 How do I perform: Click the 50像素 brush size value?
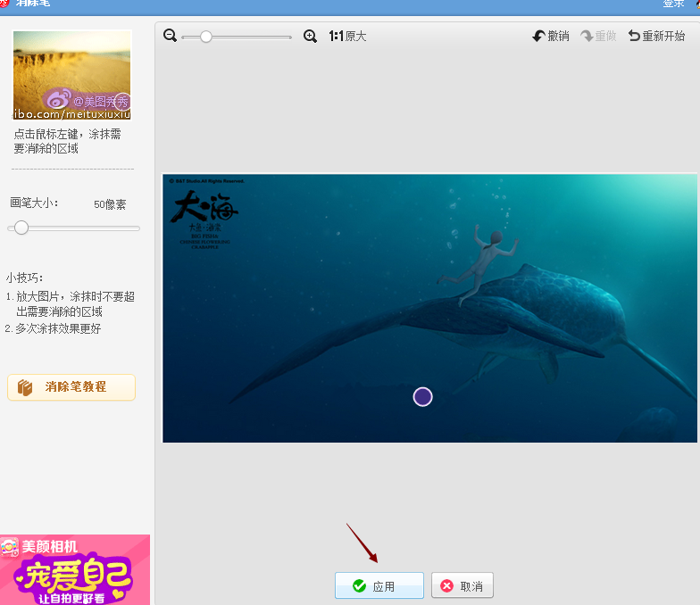110,204
